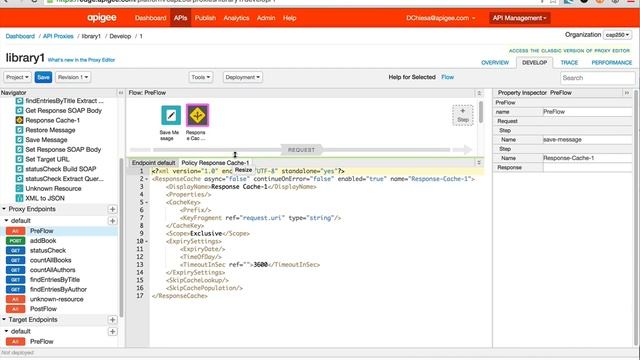640x360 pixels.
Task: Toggle code editor pane size arrows
Action: click(479, 163)
